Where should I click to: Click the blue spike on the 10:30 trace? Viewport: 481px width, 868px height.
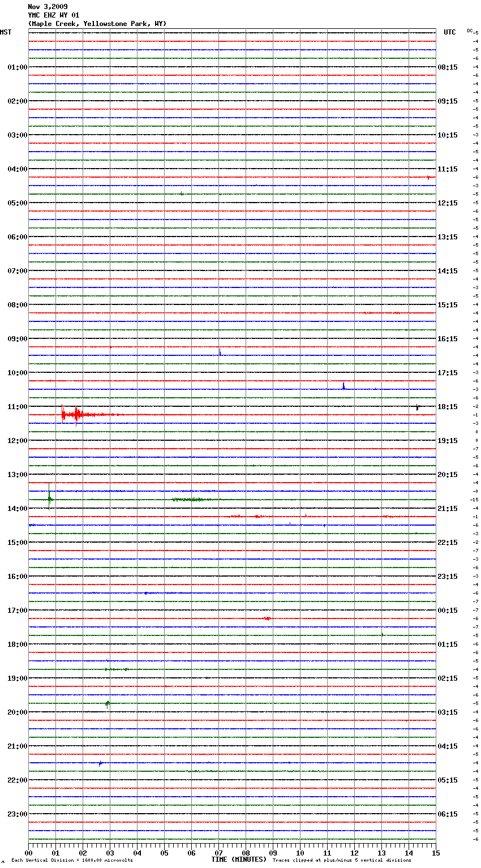pos(343,386)
